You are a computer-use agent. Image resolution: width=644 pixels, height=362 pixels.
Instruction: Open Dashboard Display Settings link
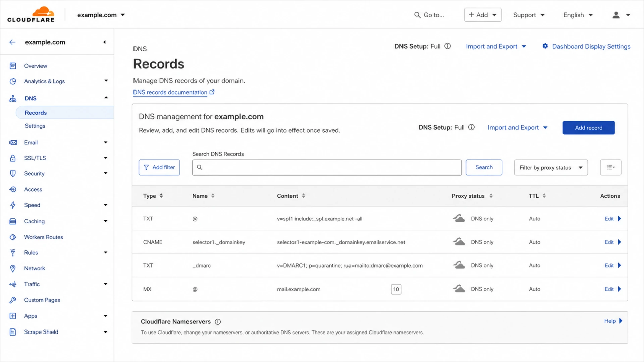591,46
